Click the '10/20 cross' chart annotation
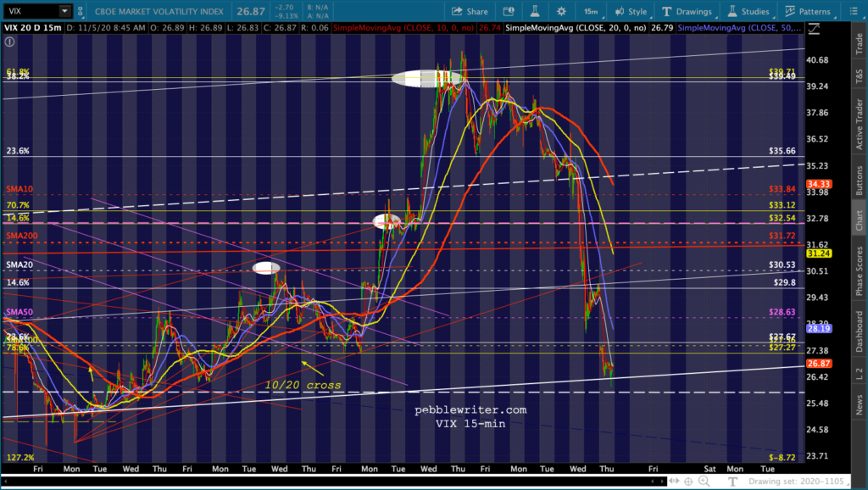Image resolution: width=868 pixels, height=490 pixels. 303,386
